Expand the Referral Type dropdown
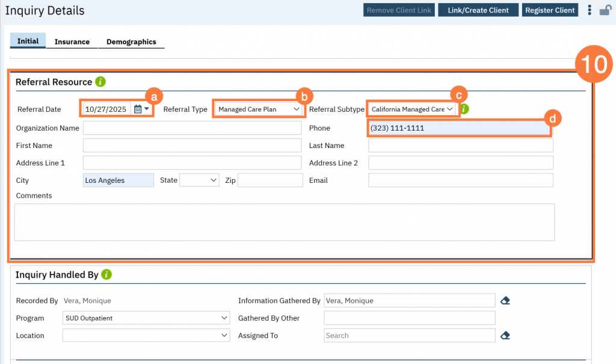Screen dimensions: 616x364 [x=259, y=110]
